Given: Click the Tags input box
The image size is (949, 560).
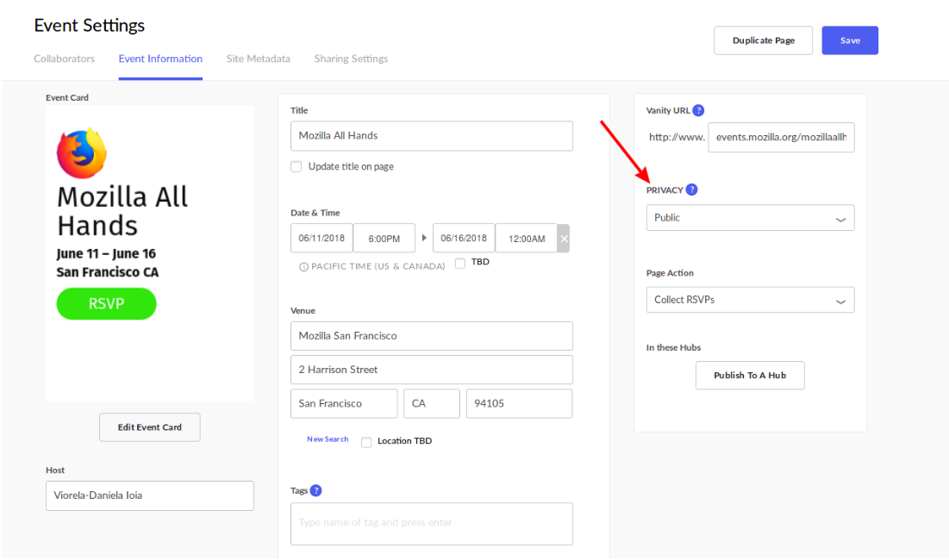Looking at the screenshot, I should click(x=432, y=524).
